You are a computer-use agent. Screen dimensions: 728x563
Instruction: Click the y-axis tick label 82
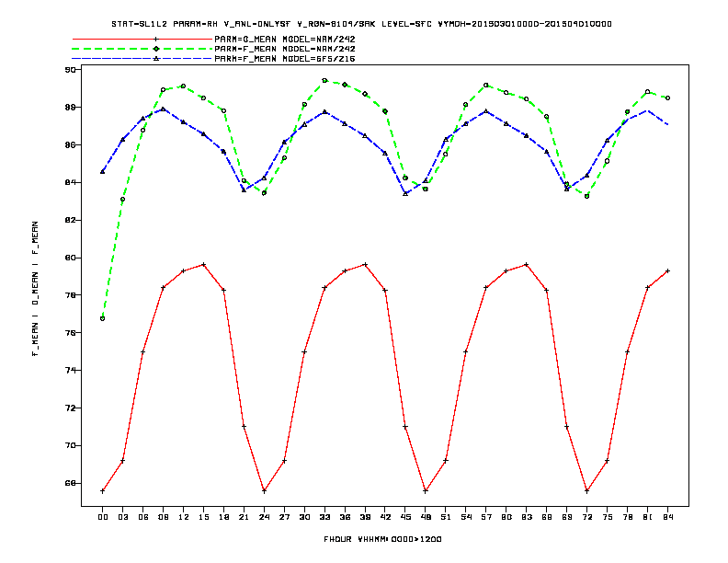[x=70, y=220]
